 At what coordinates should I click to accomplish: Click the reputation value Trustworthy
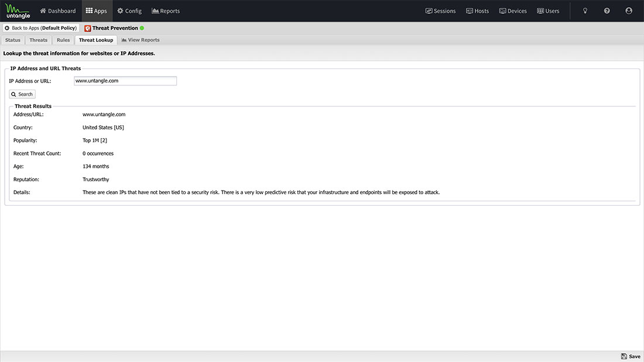click(x=95, y=180)
